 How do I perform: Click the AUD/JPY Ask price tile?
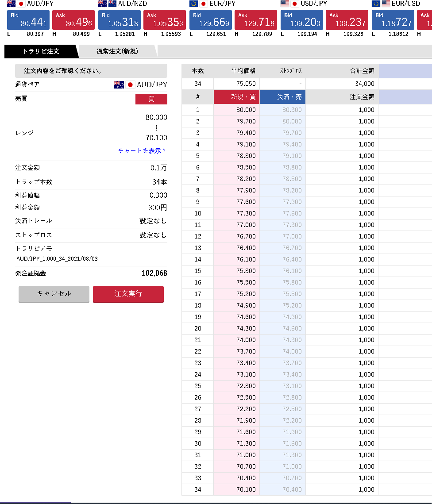click(x=73, y=20)
